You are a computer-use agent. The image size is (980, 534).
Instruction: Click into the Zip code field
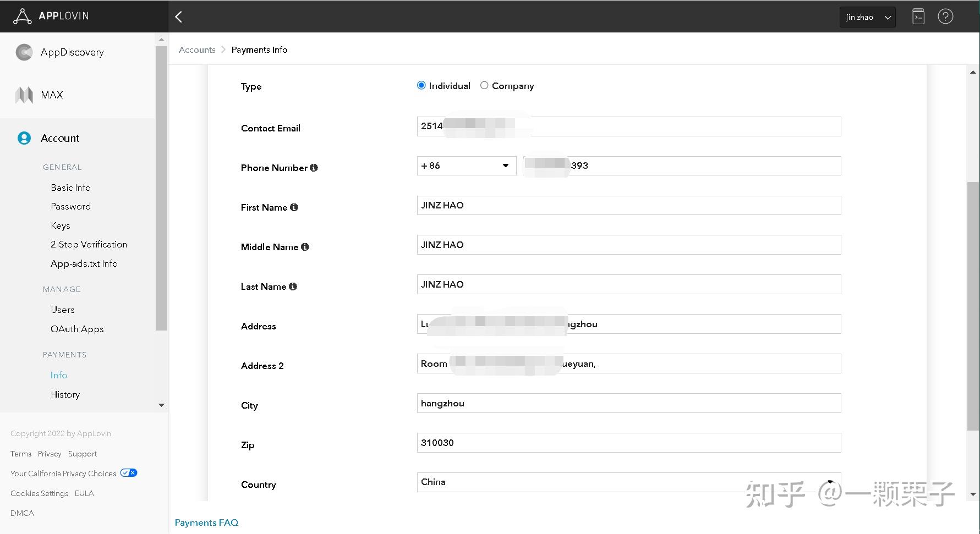coord(628,443)
